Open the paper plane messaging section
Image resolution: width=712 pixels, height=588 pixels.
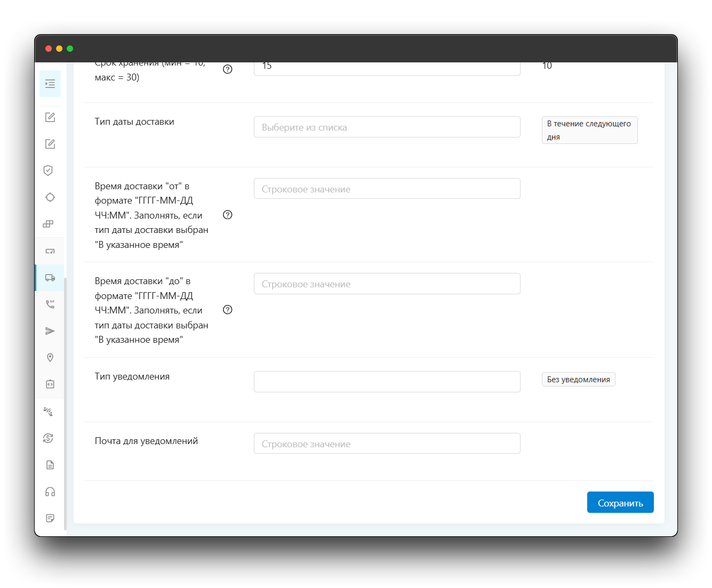(50, 331)
